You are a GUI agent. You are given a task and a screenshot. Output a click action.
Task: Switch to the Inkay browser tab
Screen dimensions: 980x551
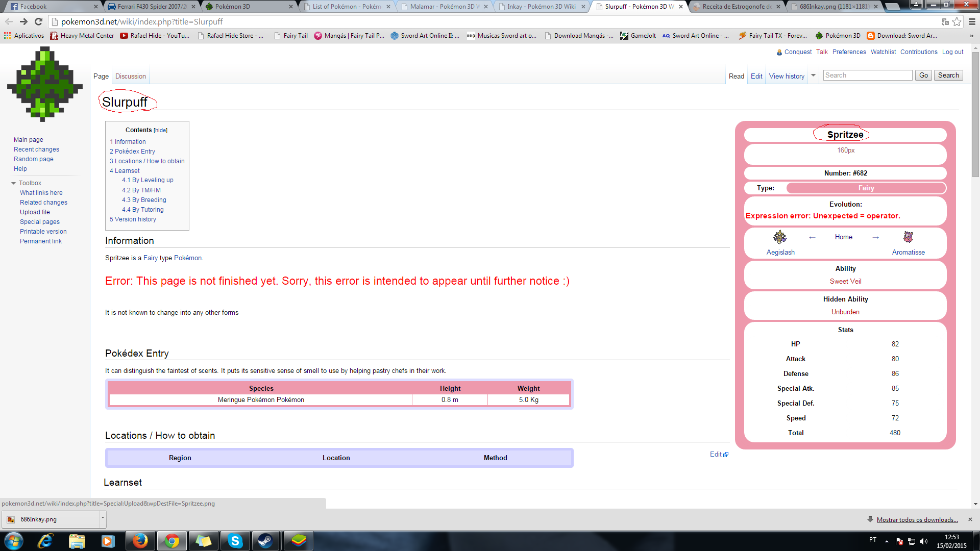pos(541,7)
